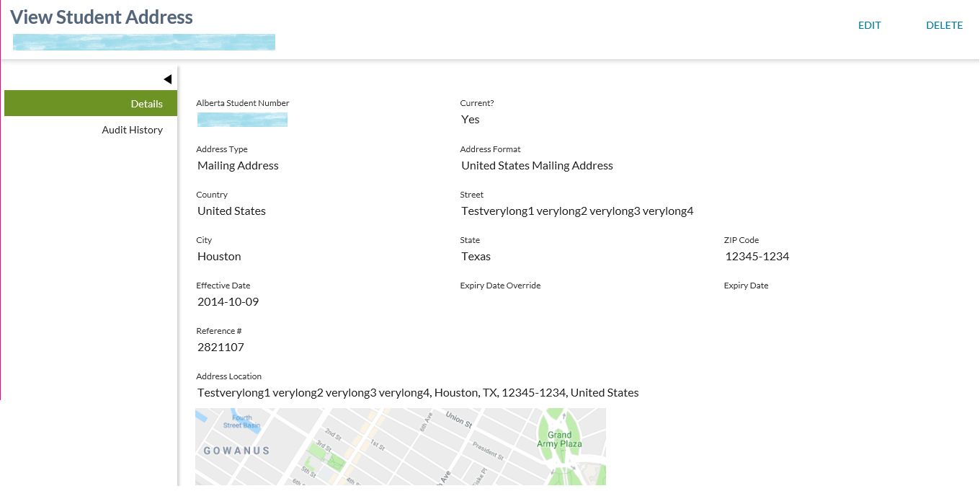The height and width of the screenshot is (491, 980).
Task: Click the redacted student name under page title
Action: [x=144, y=43]
